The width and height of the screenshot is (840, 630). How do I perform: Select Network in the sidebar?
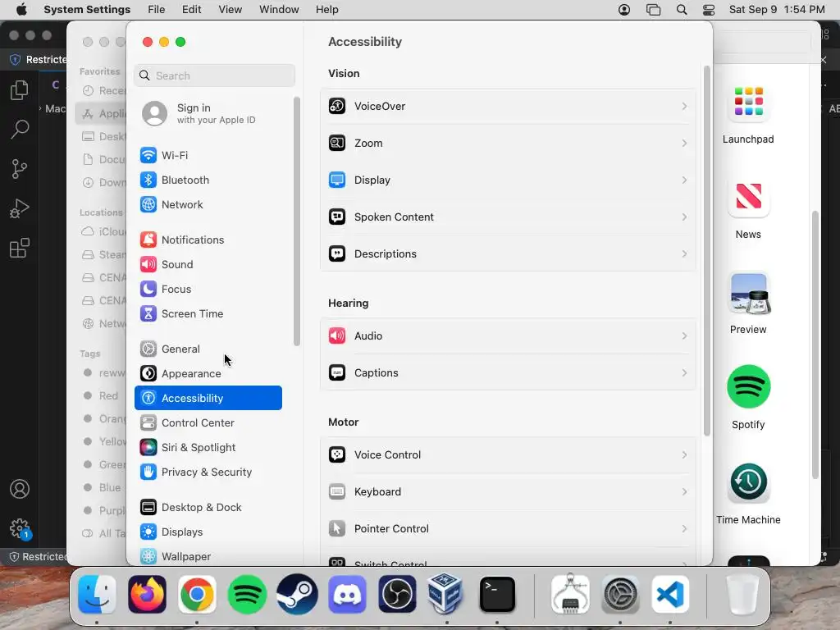coord(208,204)
